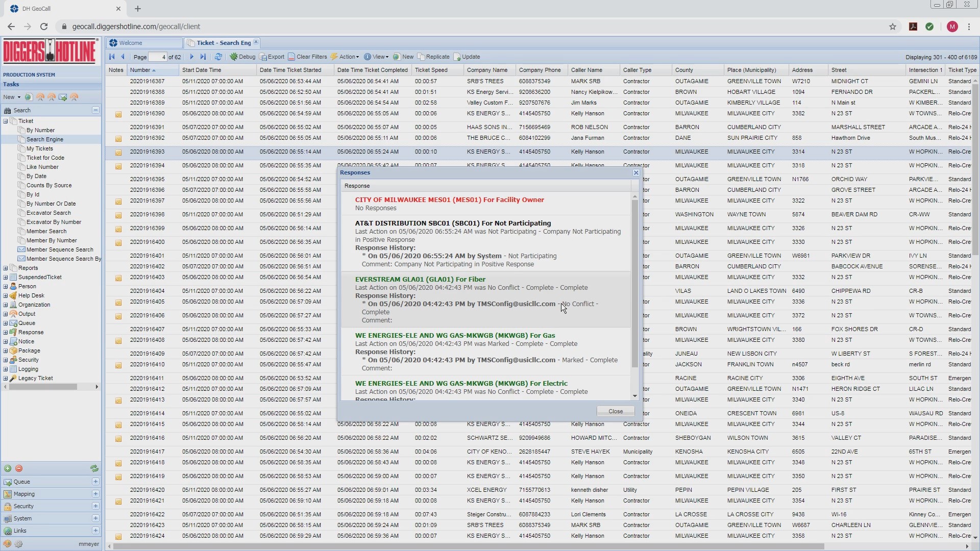Switch to the Welcome tab
This screenshot has height=551, width=980.
[131, 43]
